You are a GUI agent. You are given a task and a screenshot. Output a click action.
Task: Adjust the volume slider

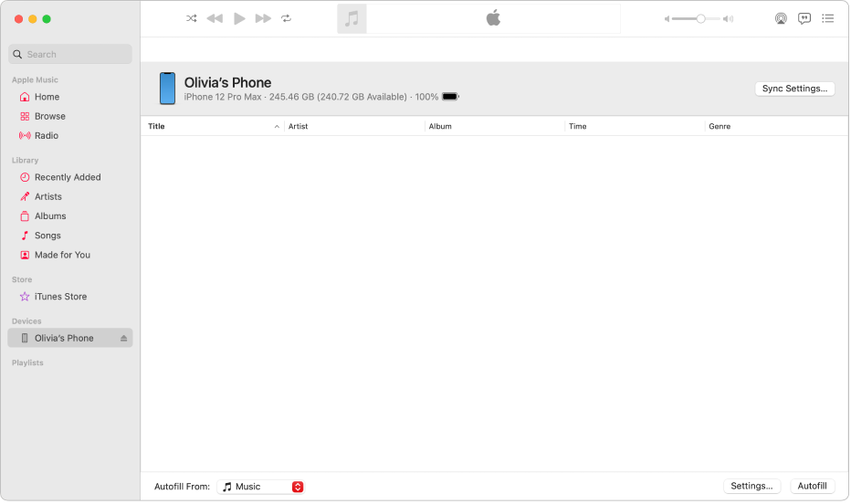tap(696, 19)
